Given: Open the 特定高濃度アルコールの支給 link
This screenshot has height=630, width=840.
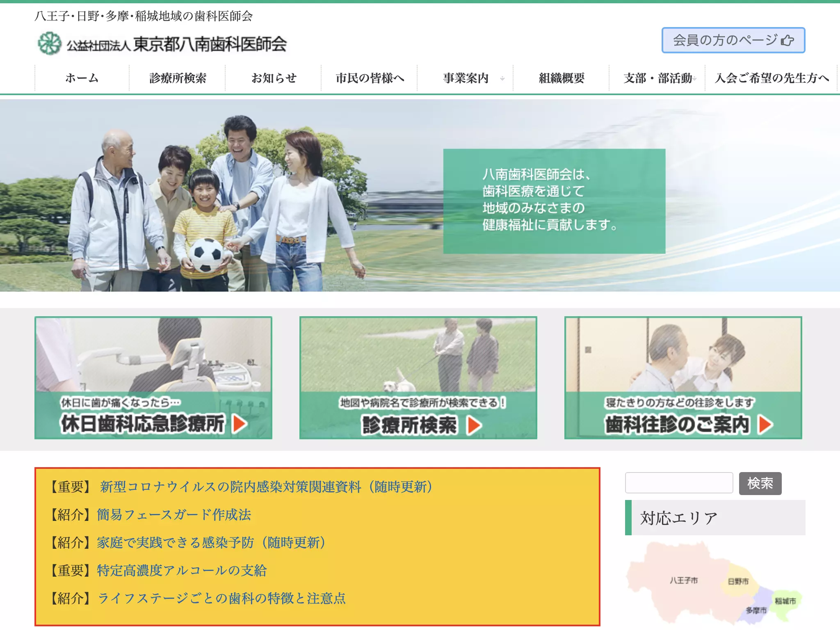Looking at the screenshot, I should coord(182,571).
